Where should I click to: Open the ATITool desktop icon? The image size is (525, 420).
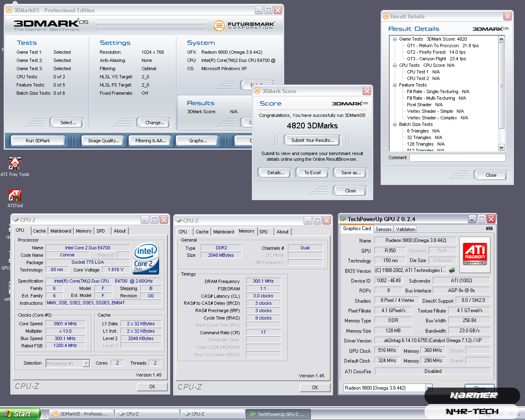coord(15,199)
